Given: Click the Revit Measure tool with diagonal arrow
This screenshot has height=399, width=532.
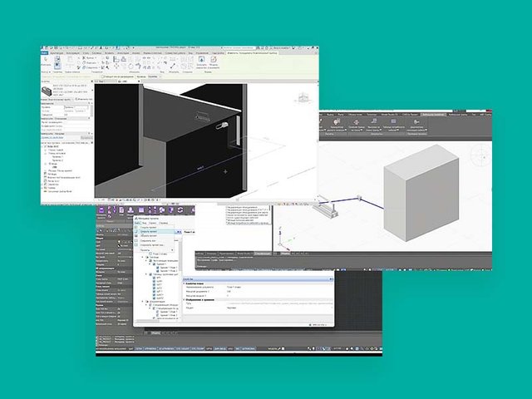Looking at the screenshot, I should point(172,66).
